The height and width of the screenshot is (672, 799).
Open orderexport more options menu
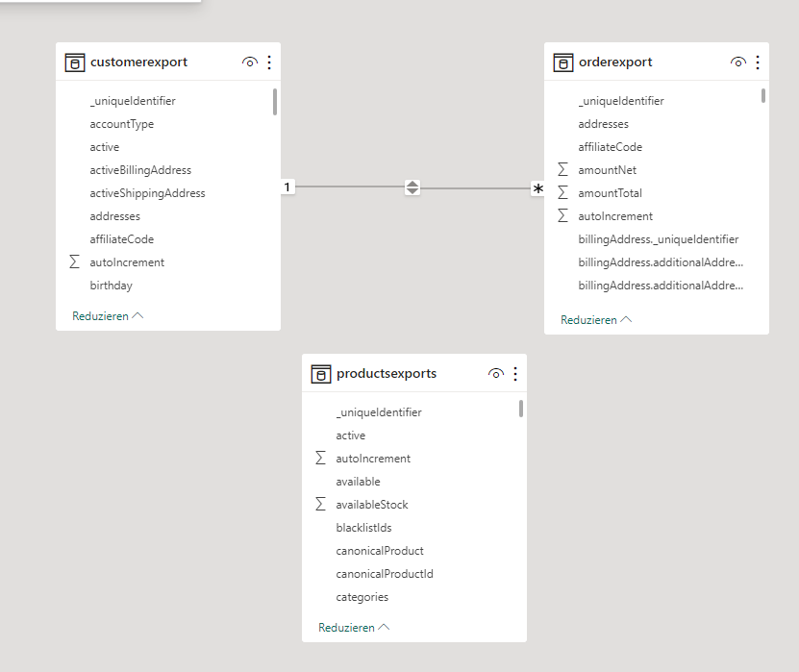point(758,62)
